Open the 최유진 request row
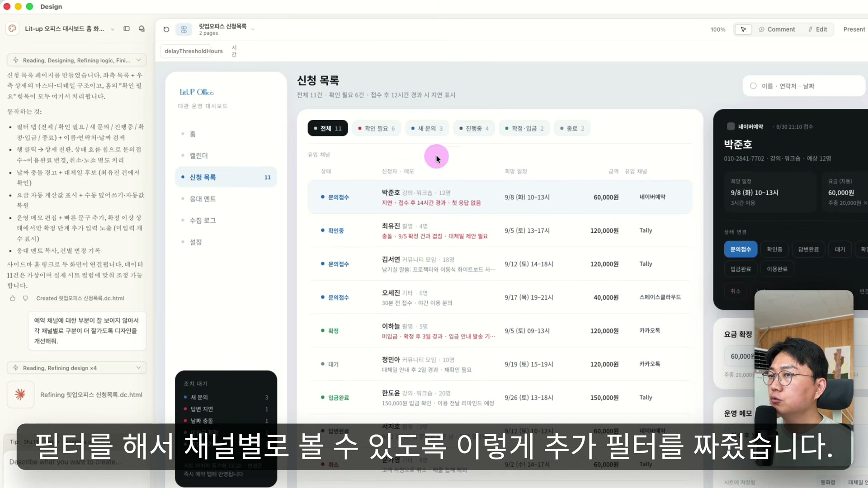Screen dimensions: 868x488 pos(500,230)
